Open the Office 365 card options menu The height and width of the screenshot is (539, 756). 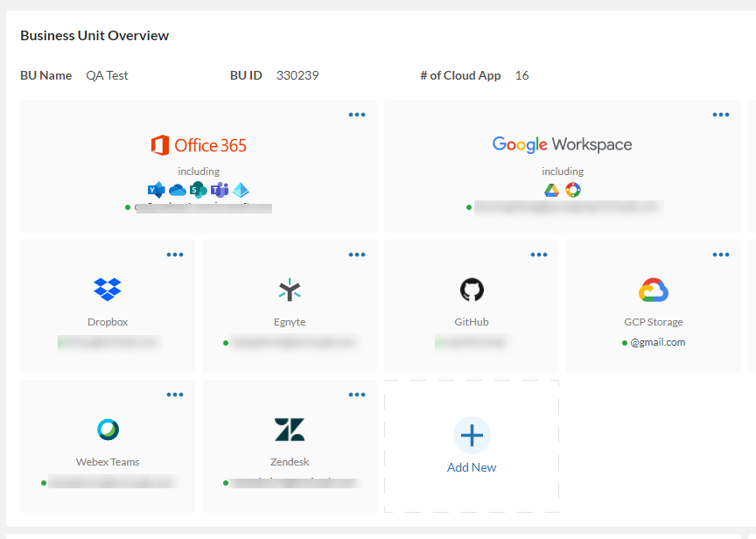[357, 115]
